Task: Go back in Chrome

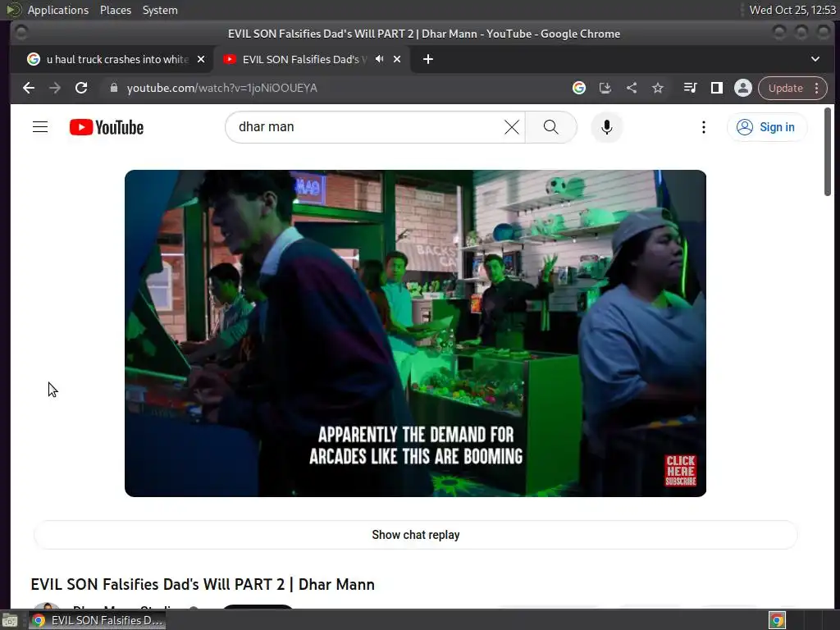Action: [x=29, y=88]
